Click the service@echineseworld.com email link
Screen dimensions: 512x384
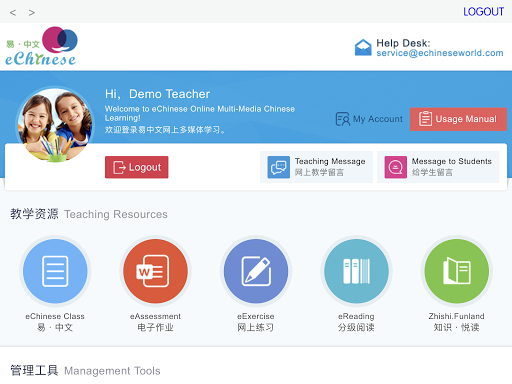coord(440,53)
